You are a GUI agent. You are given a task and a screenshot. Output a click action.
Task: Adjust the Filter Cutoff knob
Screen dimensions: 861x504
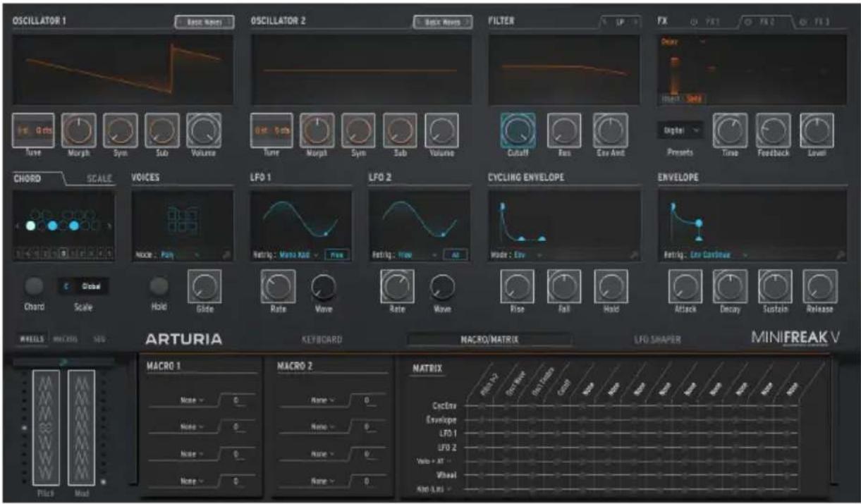click(518, 130)
